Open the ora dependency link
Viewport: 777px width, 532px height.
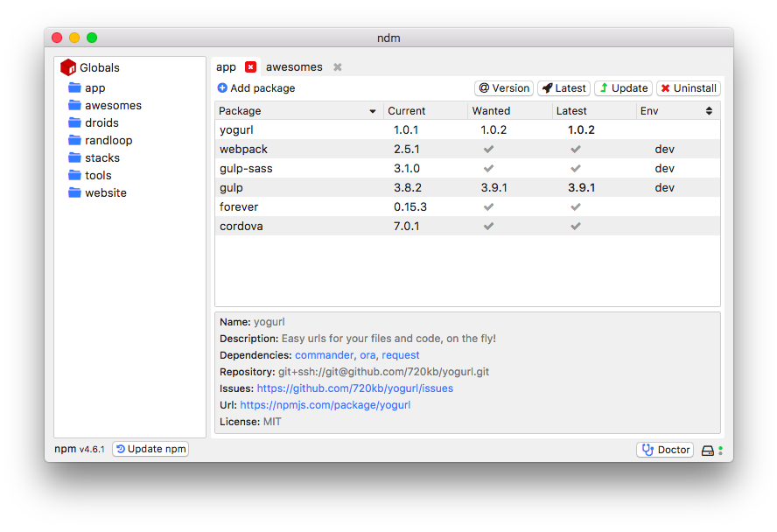(367, 355)
